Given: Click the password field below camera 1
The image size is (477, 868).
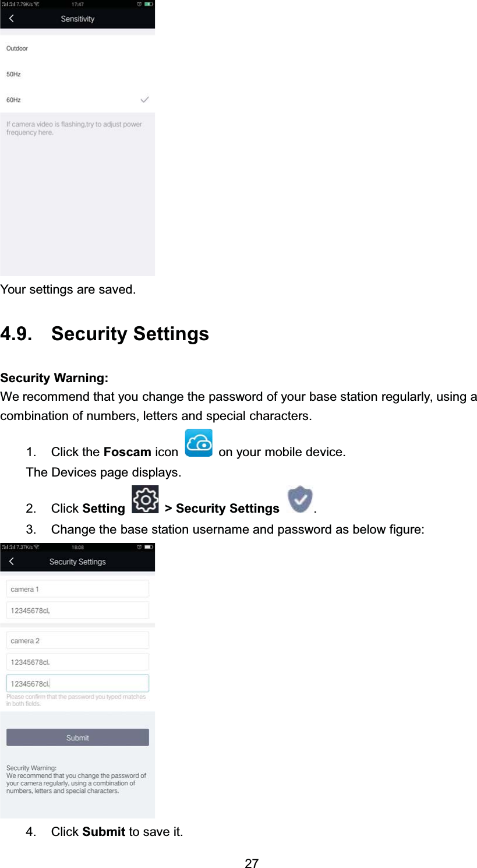Looking at the screenshot, I should (77, 611).
